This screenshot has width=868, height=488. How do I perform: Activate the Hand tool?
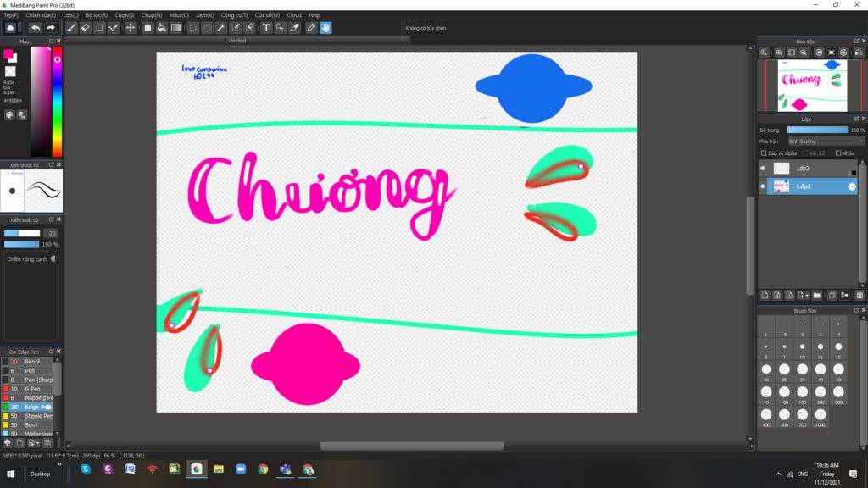point(325,28)
